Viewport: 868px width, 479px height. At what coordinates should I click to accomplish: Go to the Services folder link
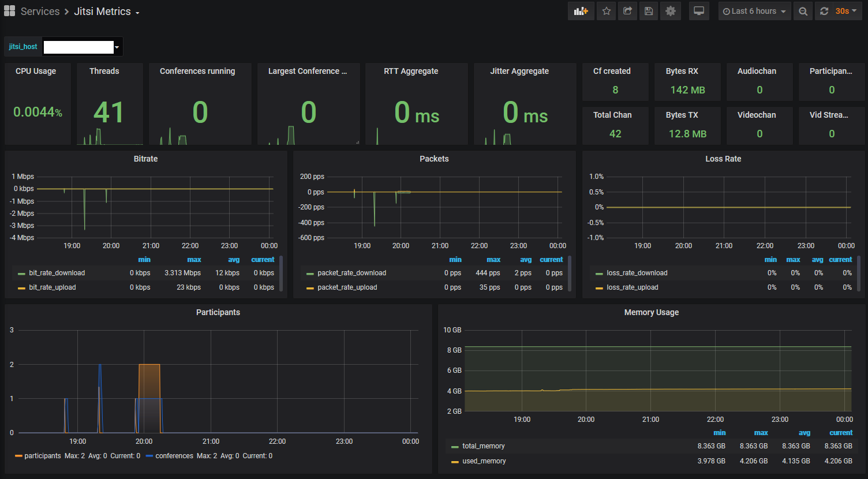pyautogui.click(x=40, y=12)
